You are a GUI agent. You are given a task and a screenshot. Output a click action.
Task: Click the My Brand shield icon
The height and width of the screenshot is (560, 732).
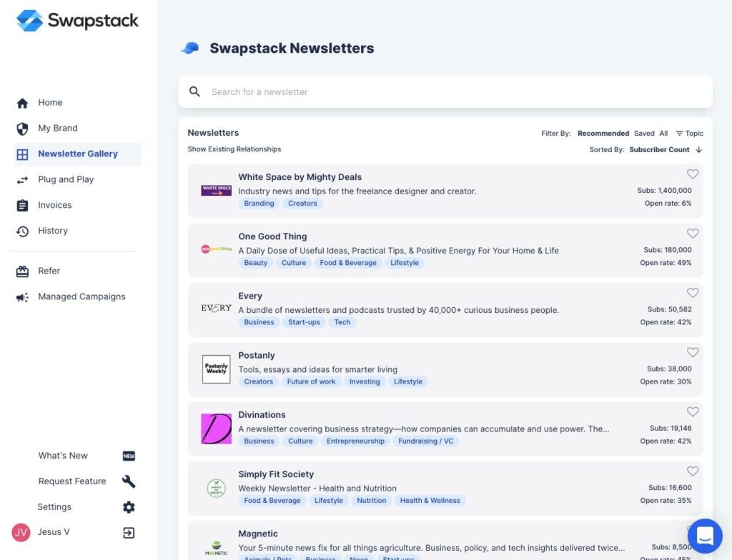22,129
